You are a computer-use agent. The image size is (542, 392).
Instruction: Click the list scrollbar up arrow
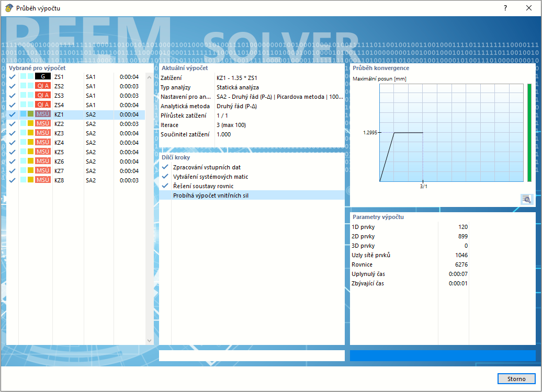(149, 77)
